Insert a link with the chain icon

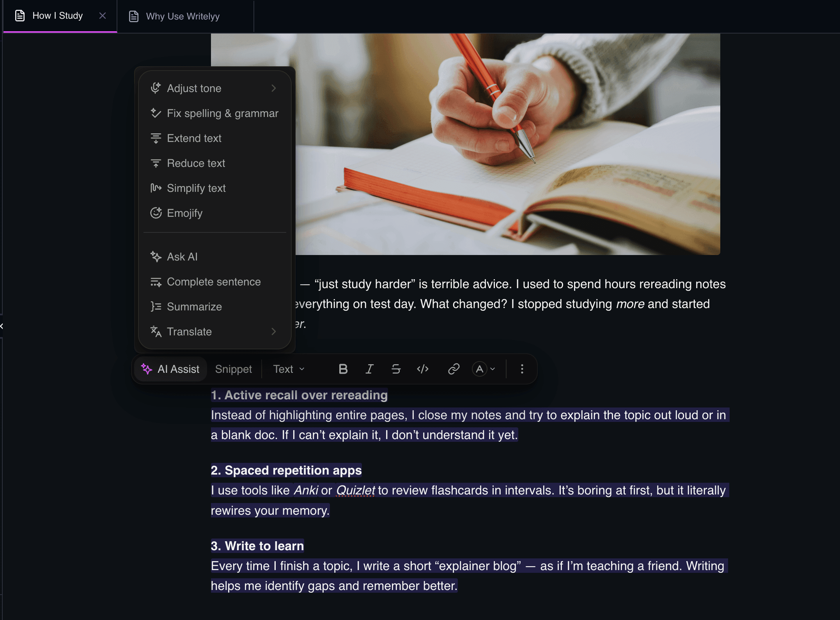(454, 369)
